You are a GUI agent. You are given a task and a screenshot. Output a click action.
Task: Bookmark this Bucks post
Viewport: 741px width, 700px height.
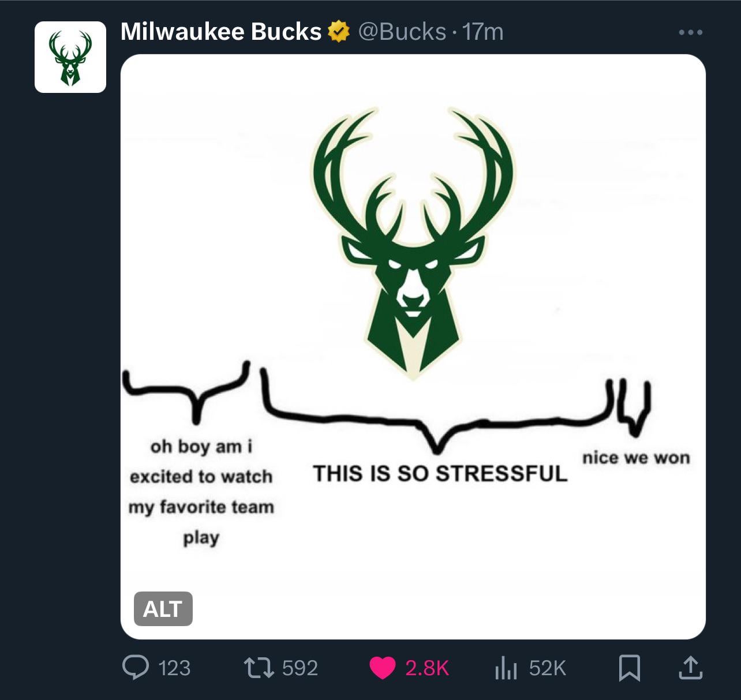coord(629,668)
